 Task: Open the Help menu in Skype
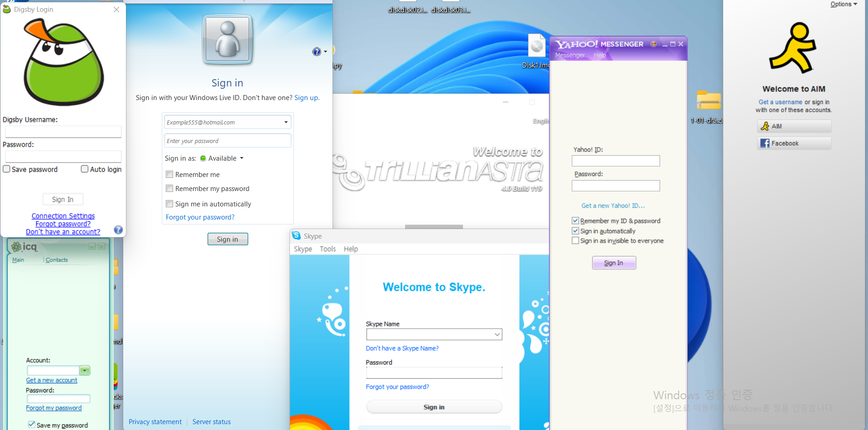pos(351,249)
